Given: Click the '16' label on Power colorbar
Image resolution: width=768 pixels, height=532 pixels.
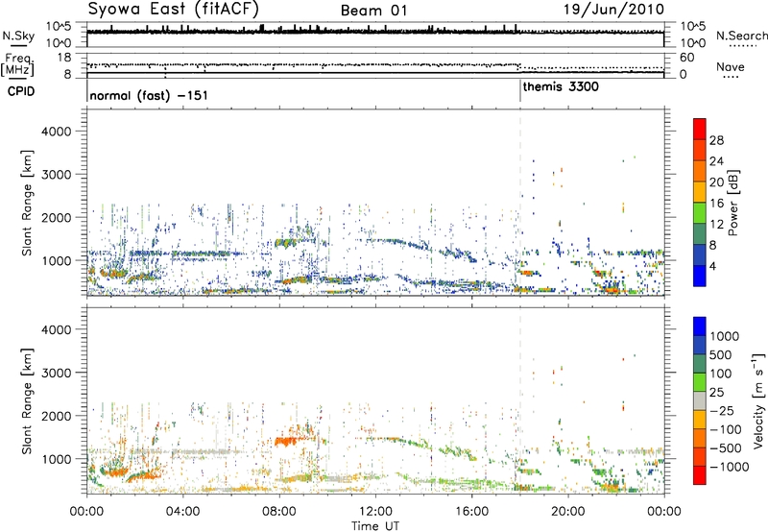Looking at the screenshot, I should (x=716, y=204).
